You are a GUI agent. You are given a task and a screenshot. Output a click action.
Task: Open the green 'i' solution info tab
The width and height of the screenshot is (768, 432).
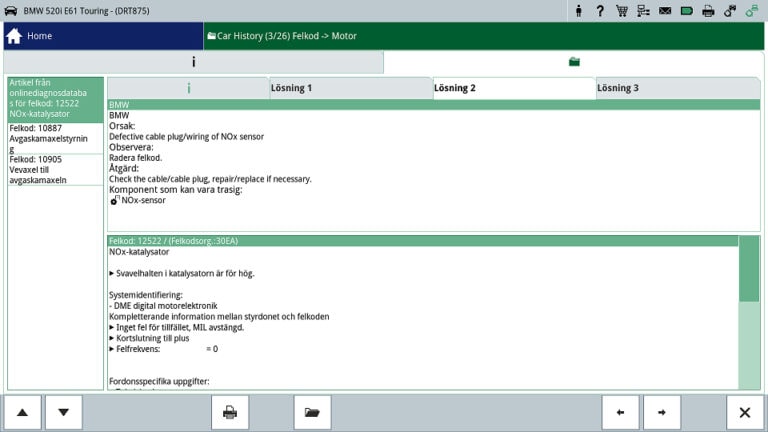pos(189,88)
